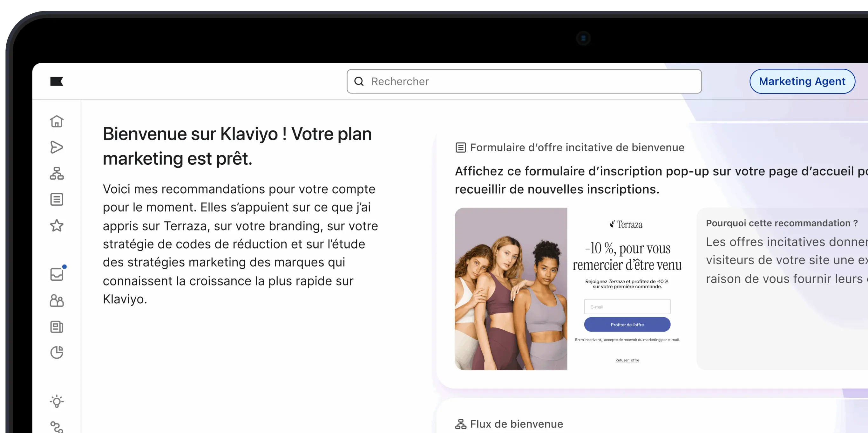
Task: Click the E-mail field in form preview
Action: [627, 306]
